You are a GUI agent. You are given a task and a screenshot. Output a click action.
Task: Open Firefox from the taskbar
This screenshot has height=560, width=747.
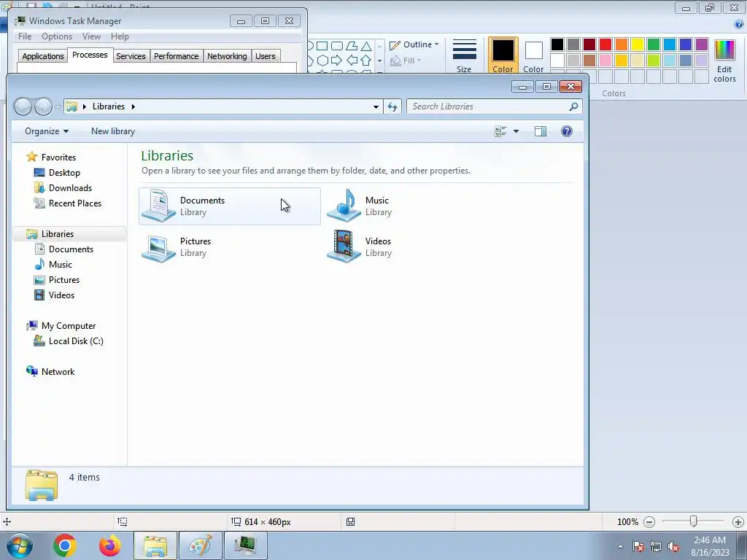pos(109,545)
